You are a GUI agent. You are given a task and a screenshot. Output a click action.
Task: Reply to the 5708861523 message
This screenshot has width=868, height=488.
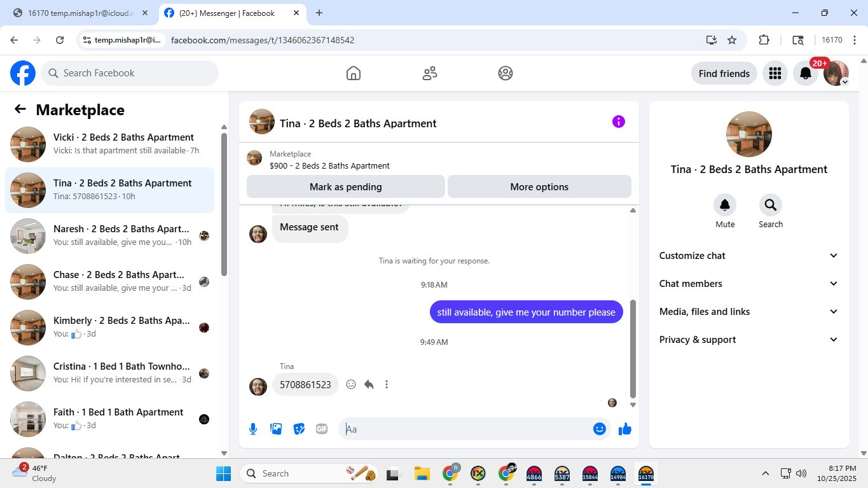point(369,384)
